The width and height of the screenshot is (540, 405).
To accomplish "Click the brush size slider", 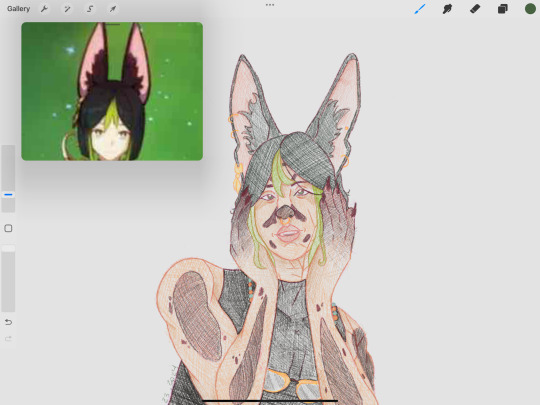I will click(x=8, y=179).
